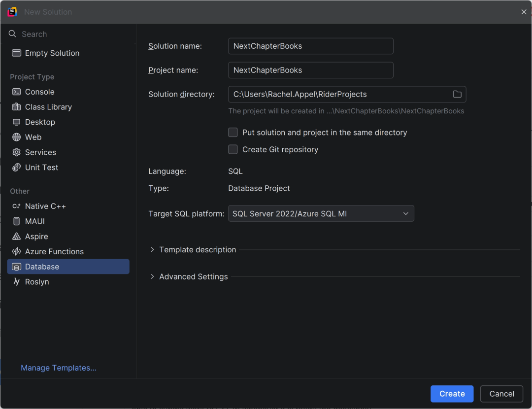Click the Project name input field

coord(311,70)
